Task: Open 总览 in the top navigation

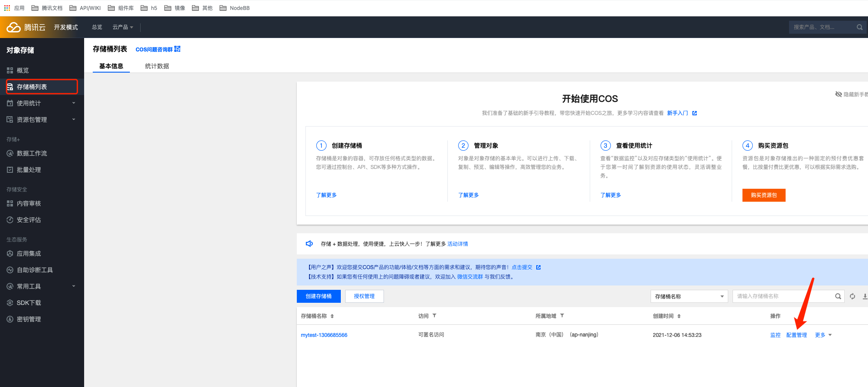Action: click(x=97, y=27)
